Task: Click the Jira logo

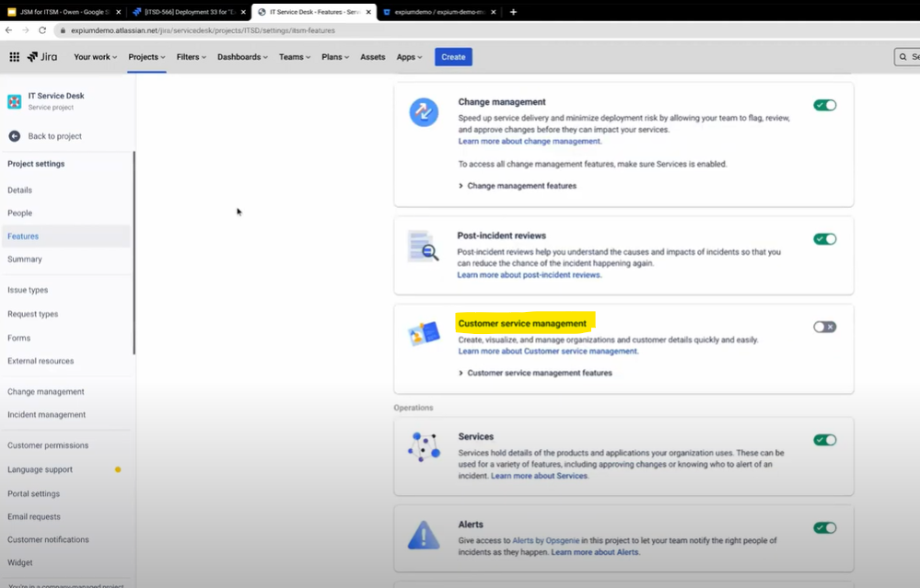Action: tap(42, 57)
